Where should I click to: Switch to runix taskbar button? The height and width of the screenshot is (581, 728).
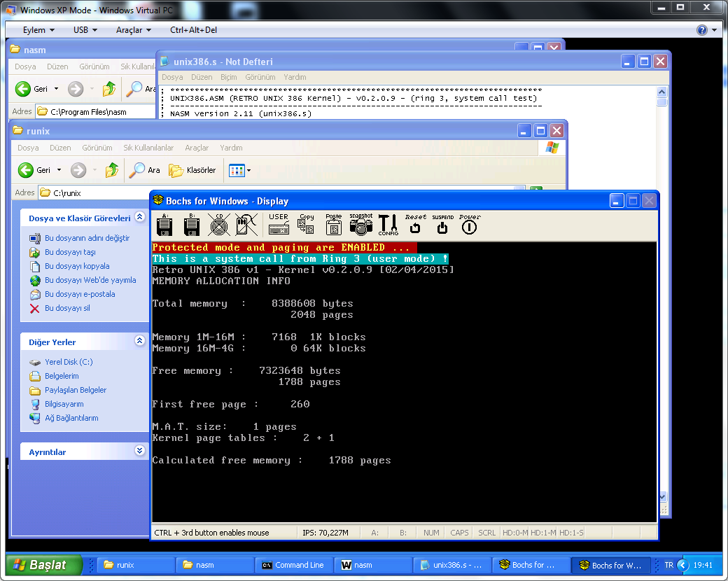point(135,565)
